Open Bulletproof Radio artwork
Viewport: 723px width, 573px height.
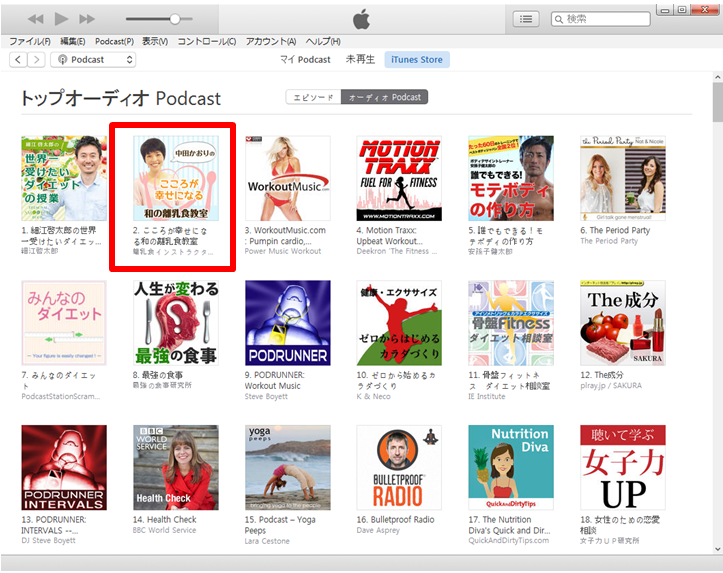(399, 467)
